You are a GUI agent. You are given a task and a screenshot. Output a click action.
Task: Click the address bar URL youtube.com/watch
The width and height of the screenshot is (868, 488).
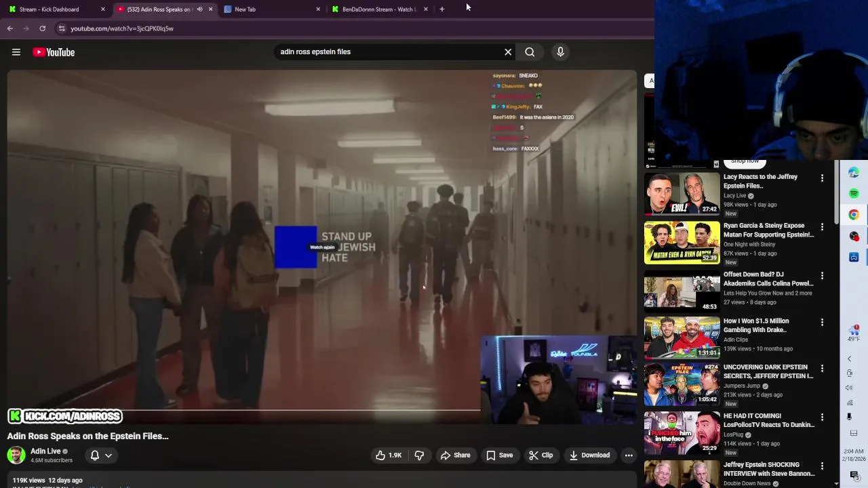click(x=122, y=28)
